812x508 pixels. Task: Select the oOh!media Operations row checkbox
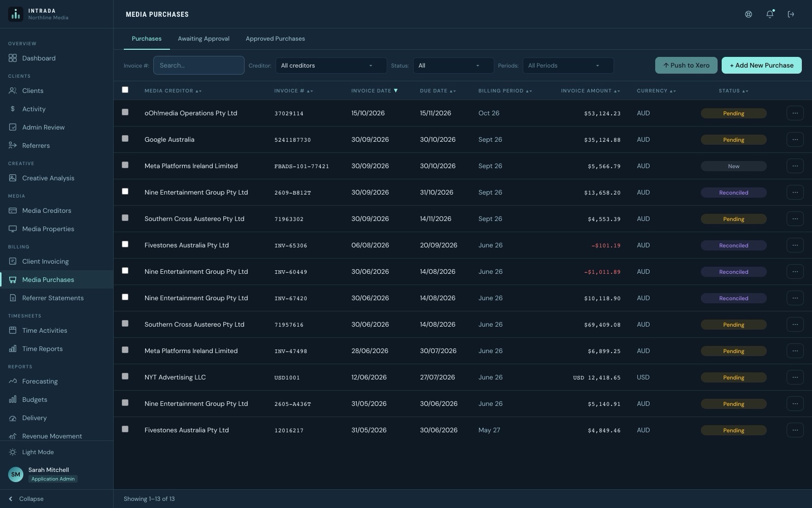pyautogui.click(x=125, y=112)
